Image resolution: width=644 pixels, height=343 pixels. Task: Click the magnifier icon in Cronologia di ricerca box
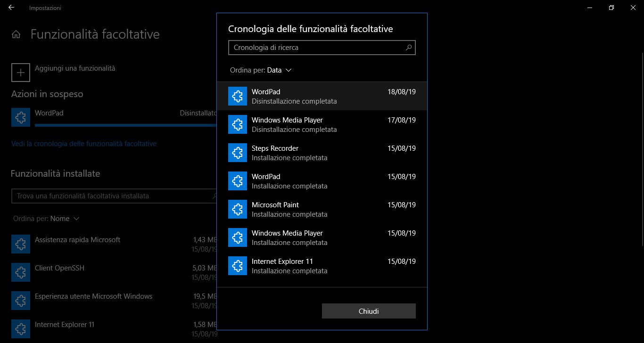click(x=409, y=48)
